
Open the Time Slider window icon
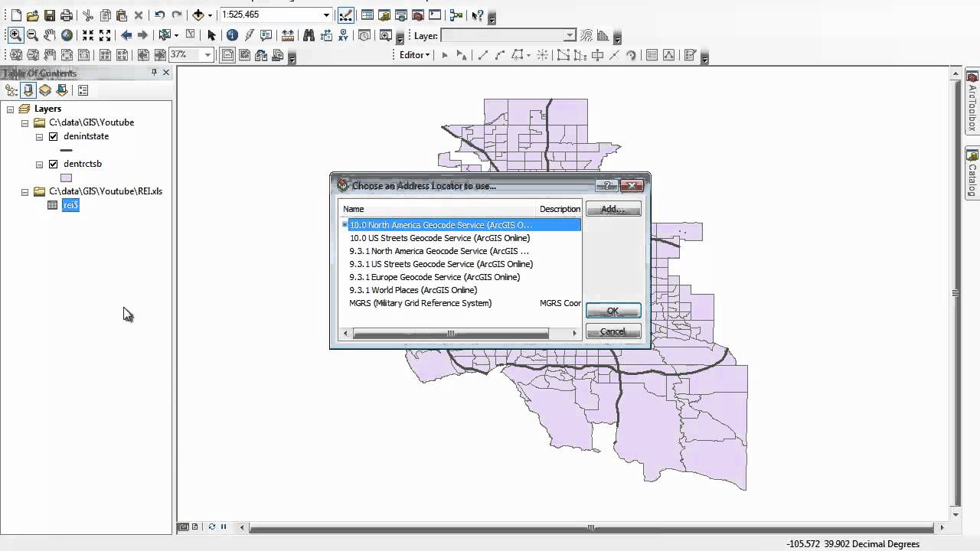[x=364, y=35]
